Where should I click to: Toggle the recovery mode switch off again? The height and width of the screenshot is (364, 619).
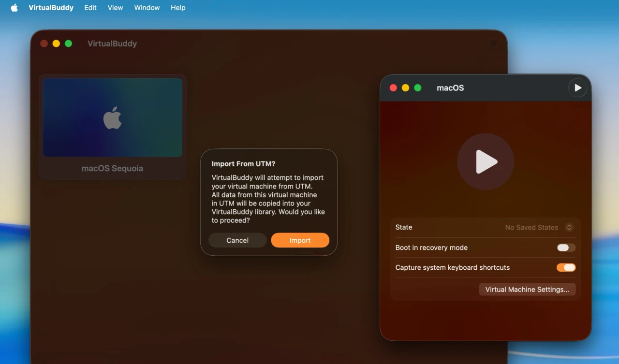(565, 248)
